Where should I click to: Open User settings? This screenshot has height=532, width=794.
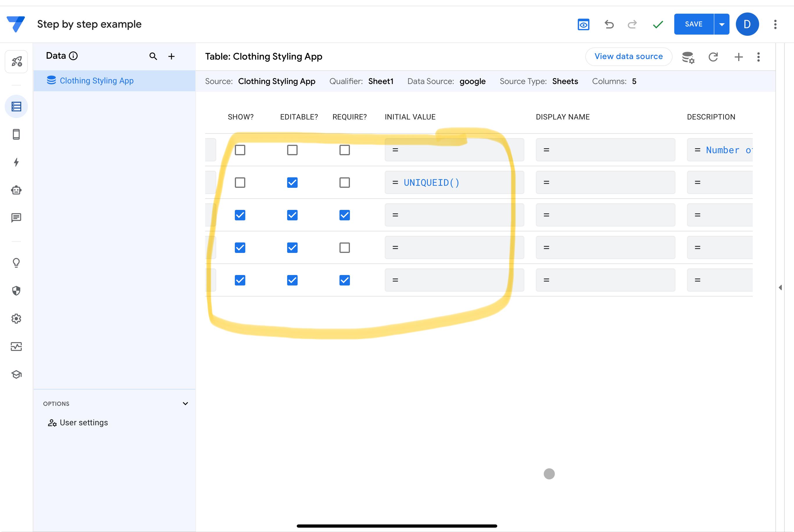point(78,423)
